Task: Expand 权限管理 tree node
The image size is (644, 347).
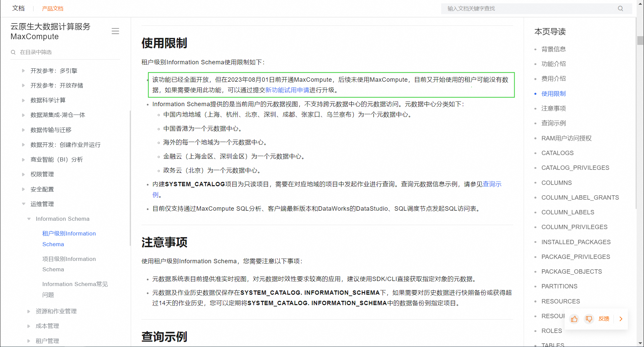Action: click(23, 174)
